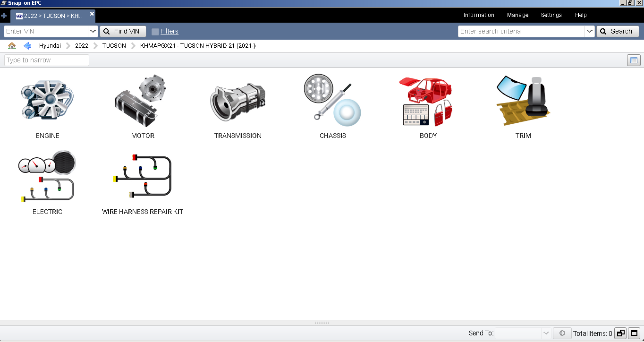Open the ELECTRIC category icon
The width and height of the screenshot is (644, 342).
47,176
